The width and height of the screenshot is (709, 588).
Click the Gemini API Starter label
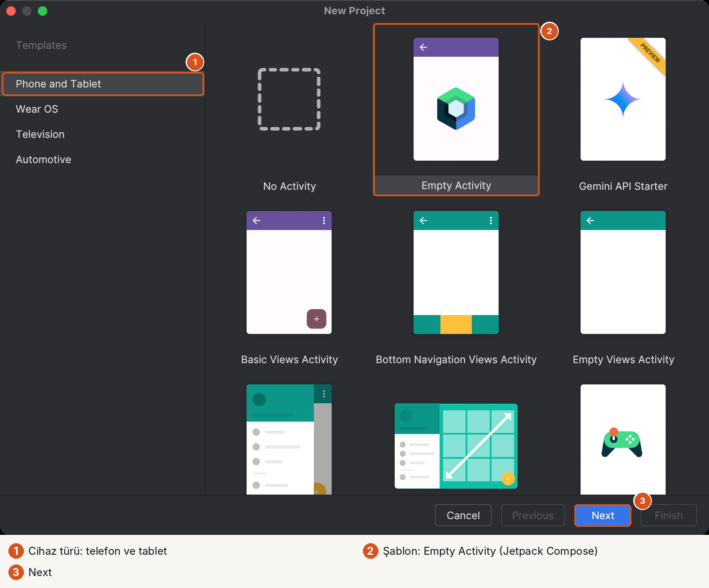click(623, 186)
